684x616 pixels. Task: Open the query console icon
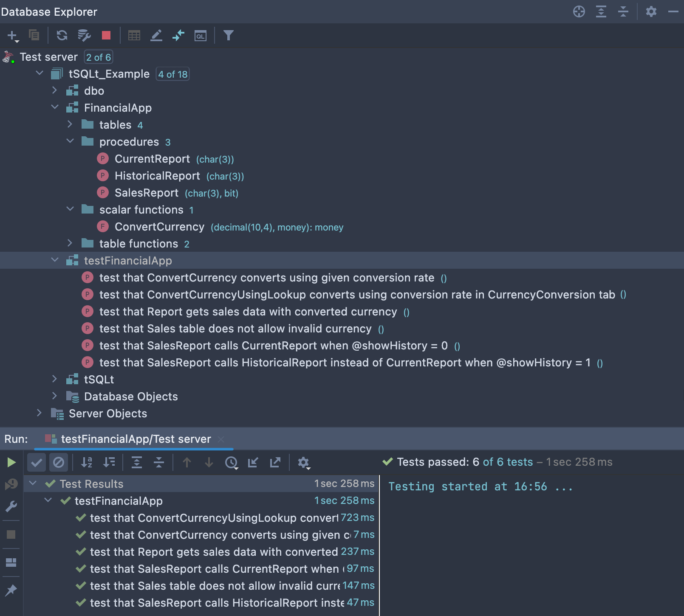[x=200, y=36]
